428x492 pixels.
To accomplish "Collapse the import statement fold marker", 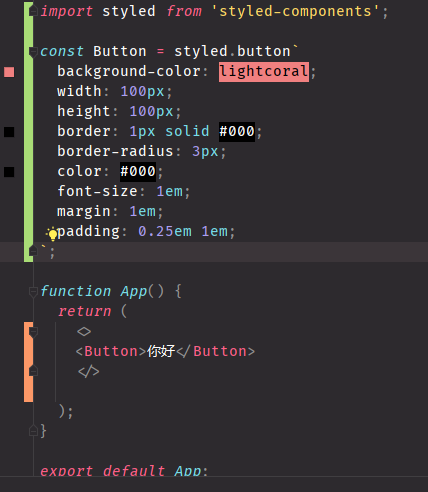I will click(33, 12).
